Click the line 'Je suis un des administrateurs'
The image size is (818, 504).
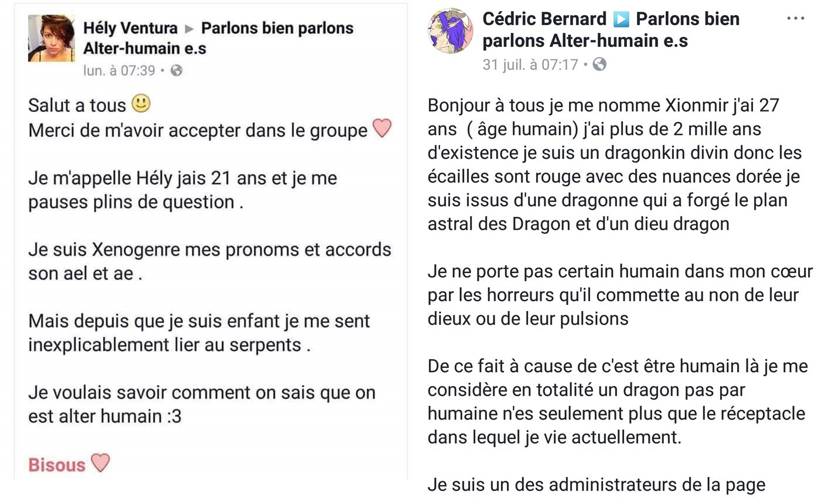pyautogui.click(x=597, y=485)
